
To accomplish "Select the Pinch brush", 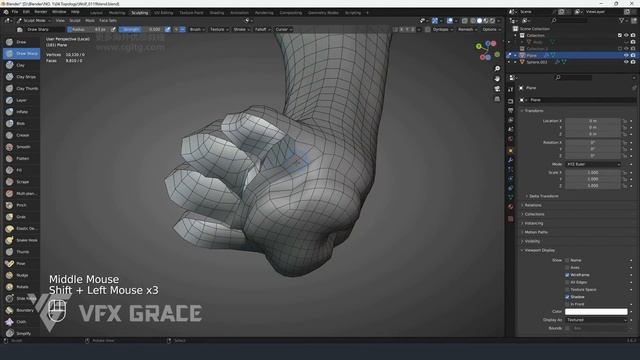I will (21, 205).
